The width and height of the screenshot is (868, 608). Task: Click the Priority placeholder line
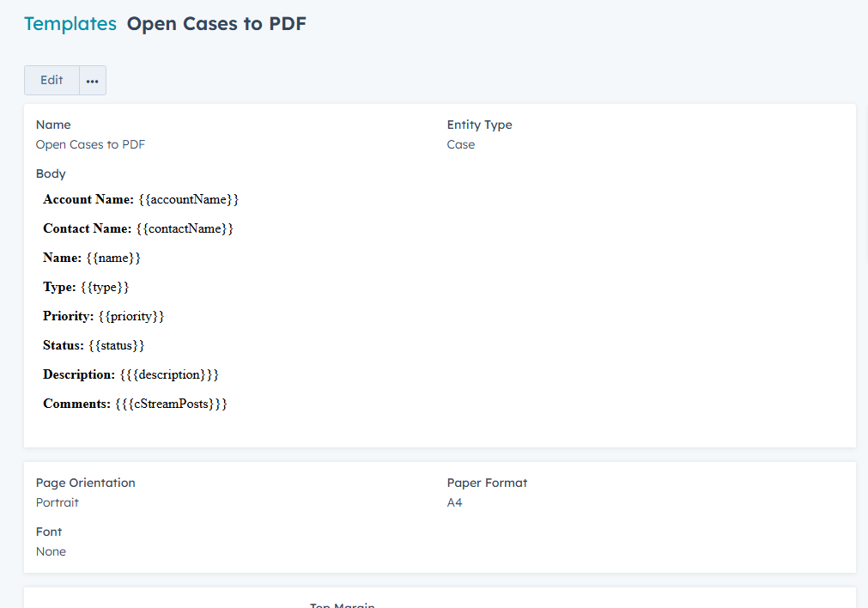coord(104,316)
